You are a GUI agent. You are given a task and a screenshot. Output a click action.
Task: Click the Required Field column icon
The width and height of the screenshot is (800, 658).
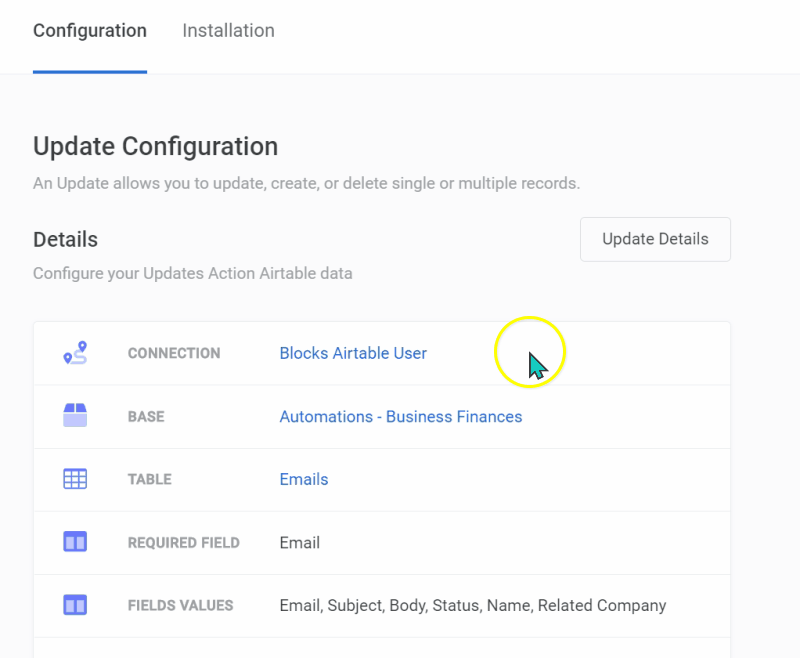(x=75, y=542)
